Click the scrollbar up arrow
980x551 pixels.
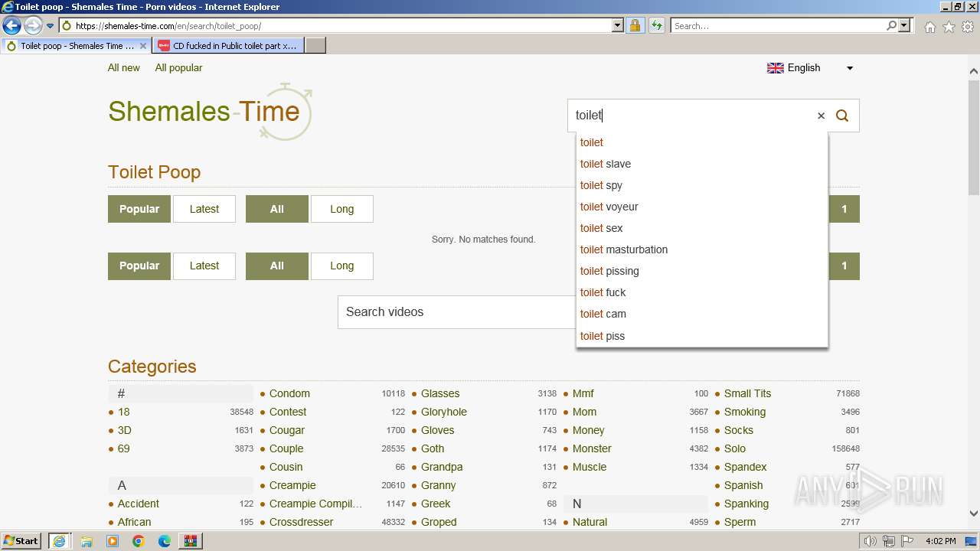tap(974, 72)
